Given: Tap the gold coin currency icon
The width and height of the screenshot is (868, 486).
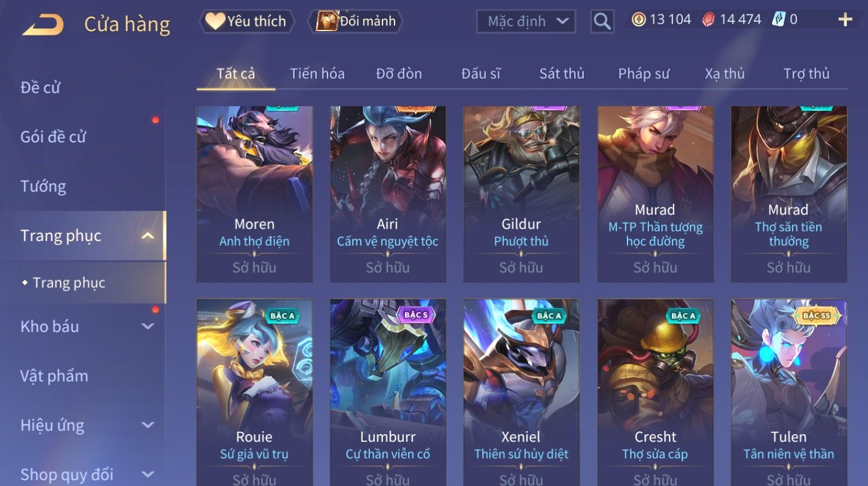Looking at the screenshot, I should (x=638, y=20).
